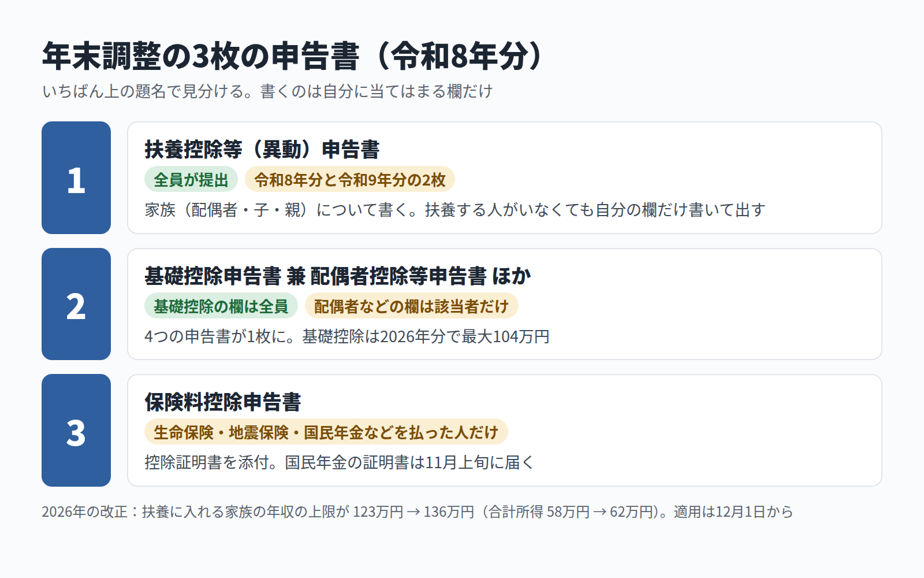Click the subtitle starting いちばん上の題名で見分ける
The image size is (924, 578).
(x=267, y=91)
